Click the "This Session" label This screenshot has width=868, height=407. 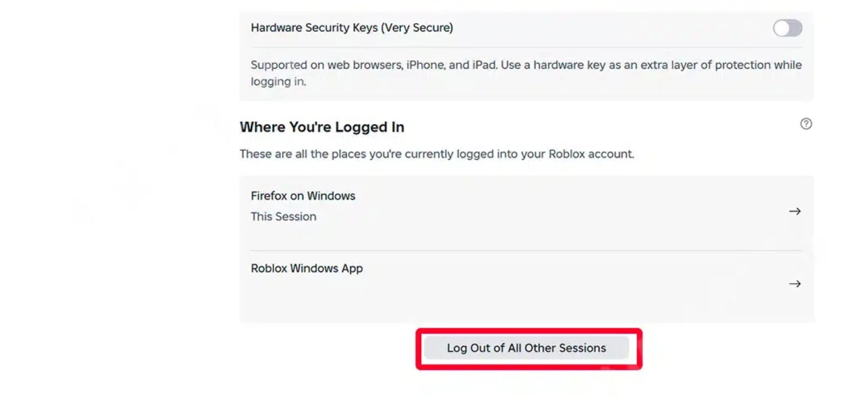(x=283, y=217)
